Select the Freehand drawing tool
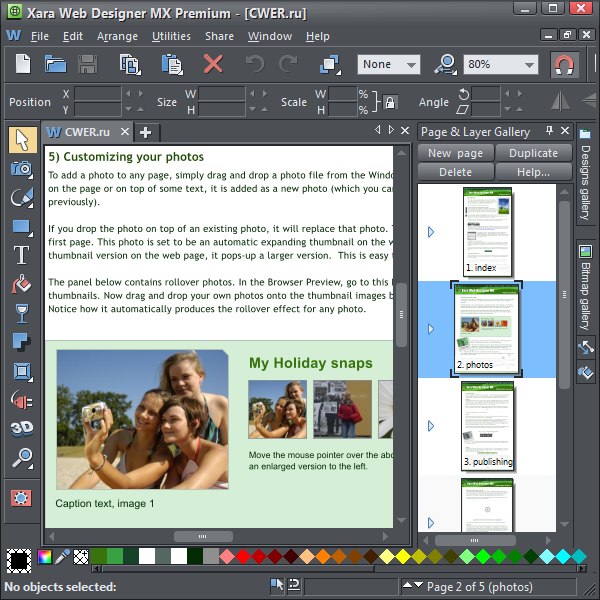The width and height of the screenshot is (600, 600). click(22, 197)
